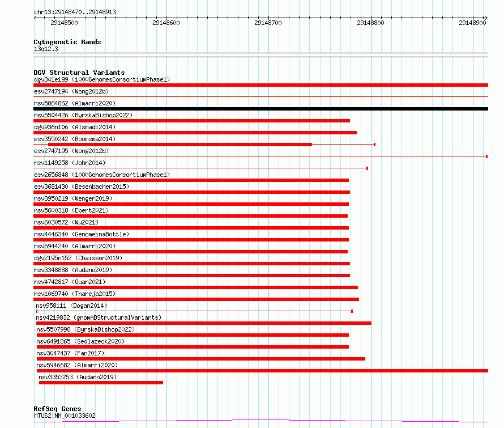
Task: Open variant nsv5507998 (ByrskaBishop2022)
Action: pos(86,329)
